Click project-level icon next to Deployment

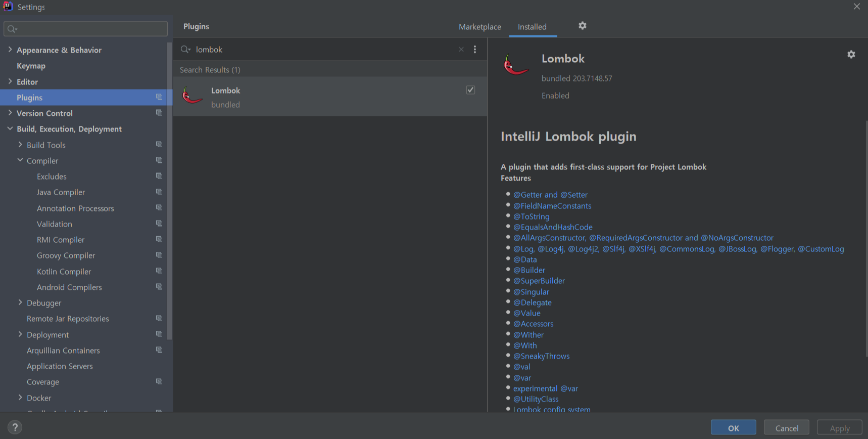click(159, 334)
